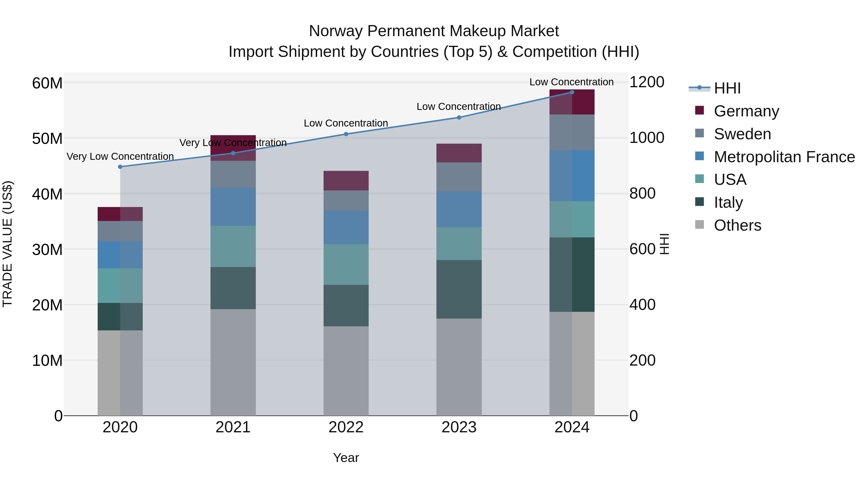Click the 2023 Italy bar segment
The height and width of the screenshot is (488, 868).
(459, 289)
